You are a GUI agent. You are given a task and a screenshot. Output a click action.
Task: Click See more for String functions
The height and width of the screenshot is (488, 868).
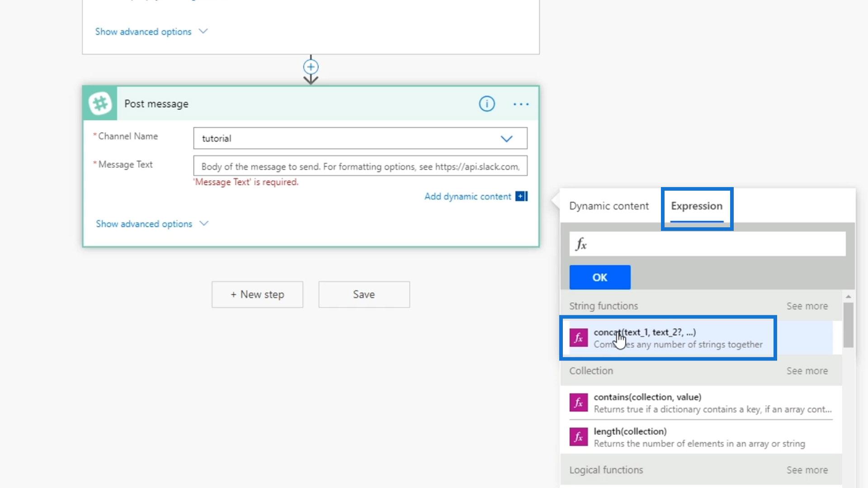point(807,306)
